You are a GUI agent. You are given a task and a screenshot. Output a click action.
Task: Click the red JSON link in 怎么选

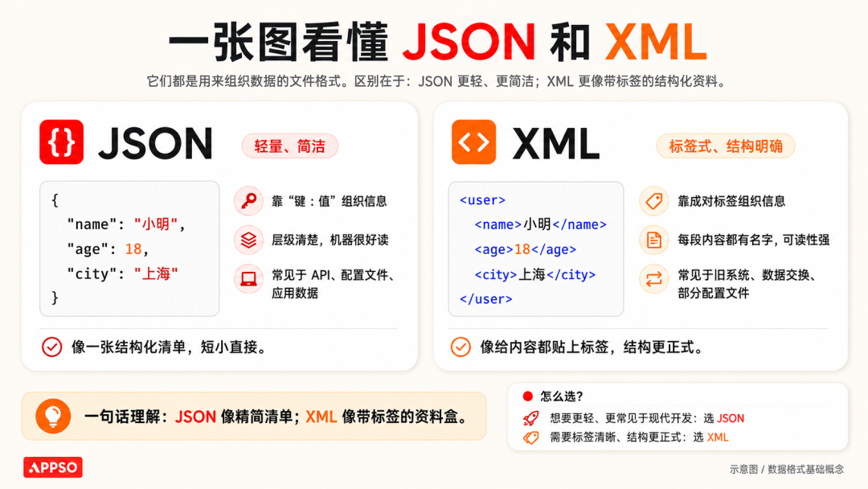pyautogui.click(x=731, y=418)
